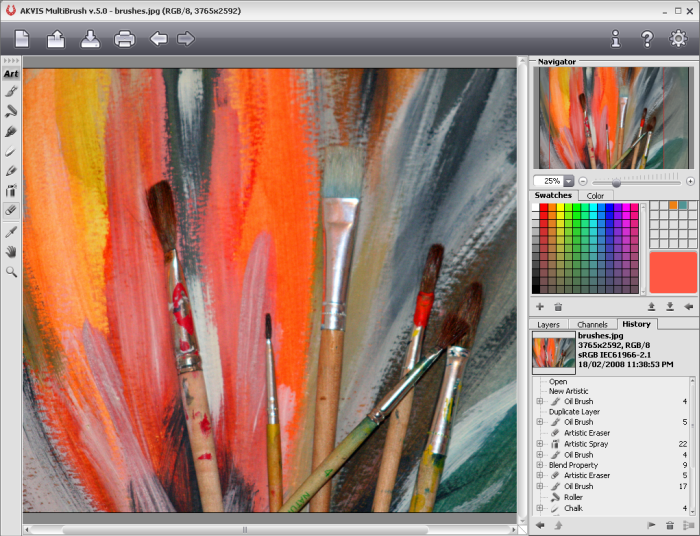Load swatches with the downward arrow icon

[x=670, y=307]
